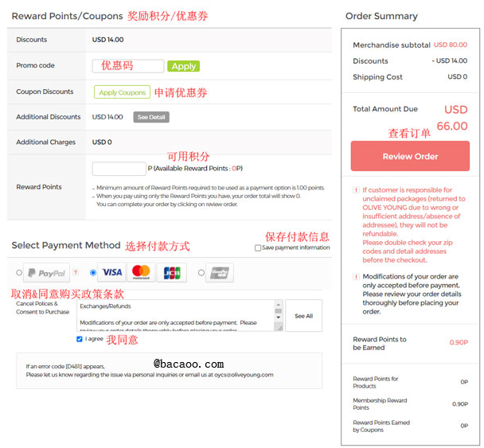
Task: Select the credit card payment radio button
Action: pyautogui.click(x=93, y=273)
